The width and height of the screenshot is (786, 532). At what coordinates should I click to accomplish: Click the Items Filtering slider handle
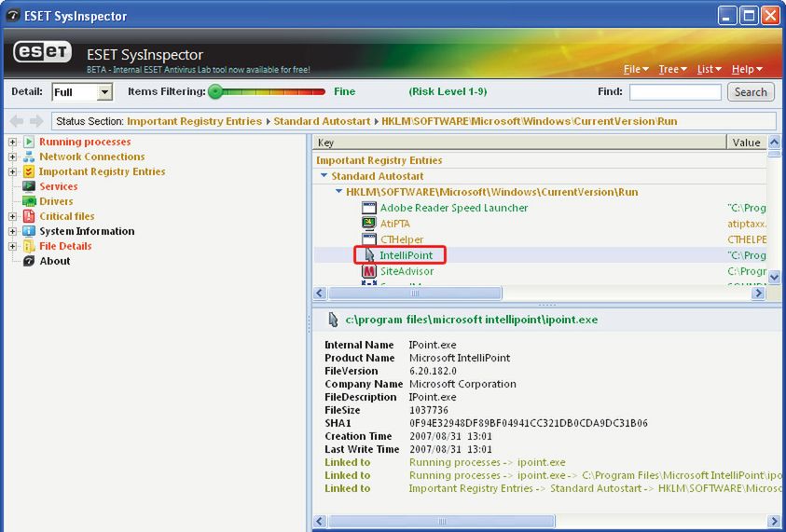[215, 91]
